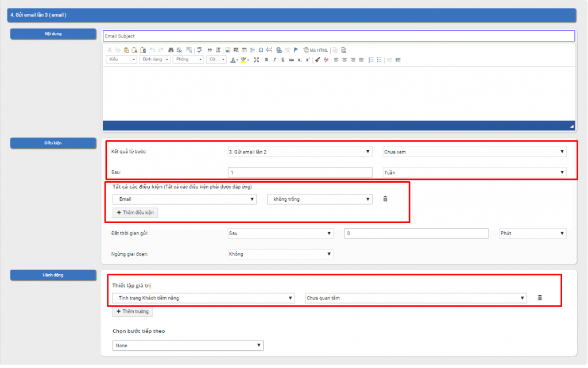Open the 'Sau' send time dropdown
The width and height of the screenshot is (588, 368).
[x=280, y=233]
